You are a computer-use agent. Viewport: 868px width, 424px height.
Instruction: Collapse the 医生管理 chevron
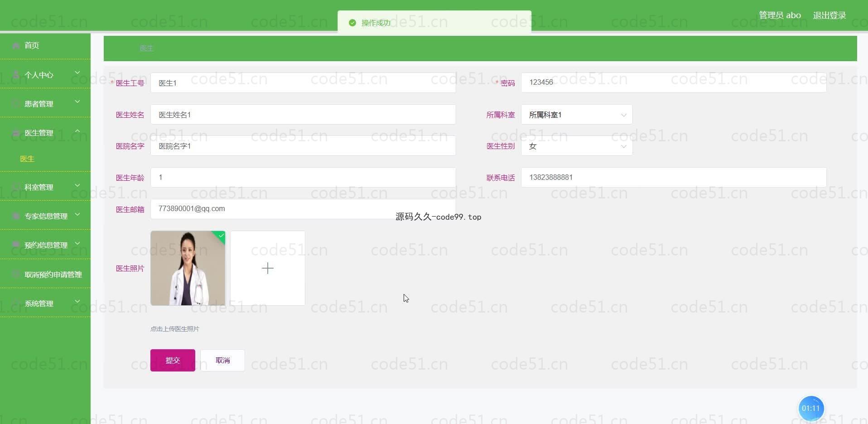pyautogui.click(x=77, y=130)
